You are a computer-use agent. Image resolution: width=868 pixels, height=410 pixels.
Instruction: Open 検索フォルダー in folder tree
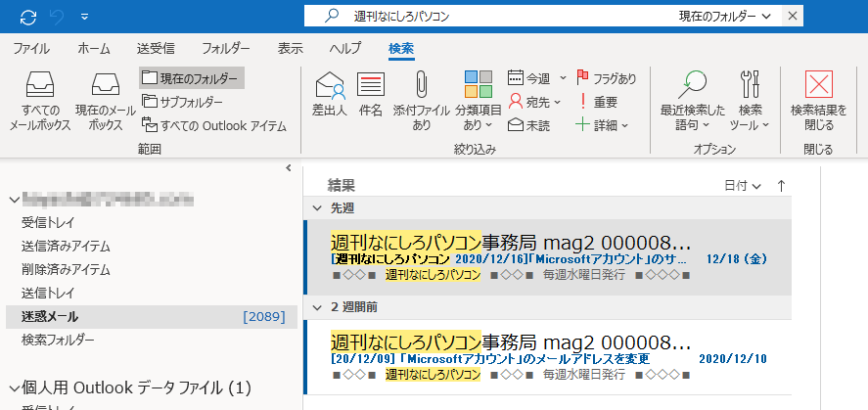coord(58,340)
